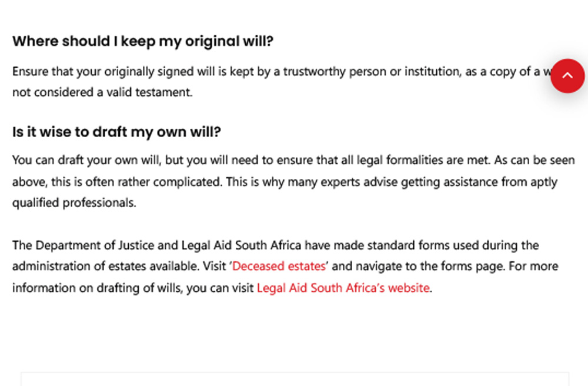The height and width of the screenshot is (386, 588).
Task: Open the 'Deceased estates' link
Action: click(x=279, y=267)
